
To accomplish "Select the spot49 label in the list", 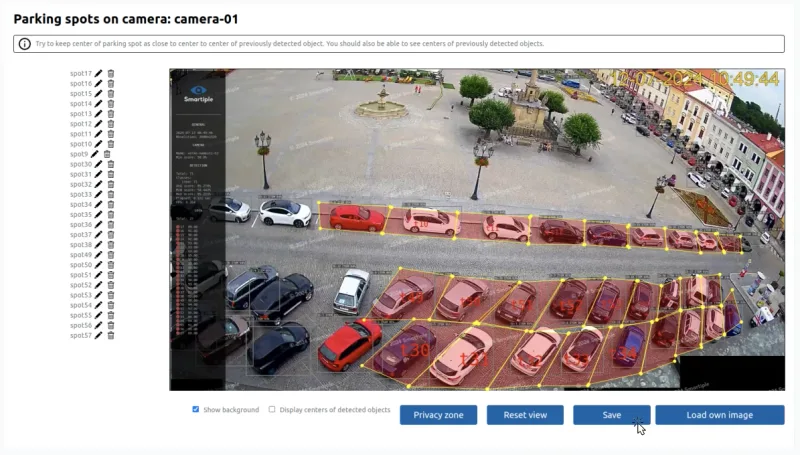I will 81,255.
